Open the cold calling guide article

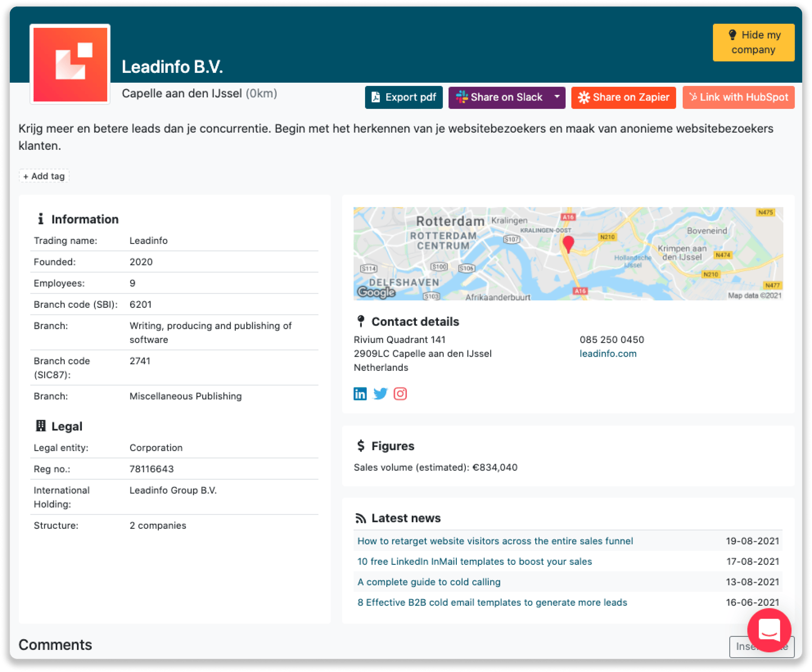(x=429, y=582)
